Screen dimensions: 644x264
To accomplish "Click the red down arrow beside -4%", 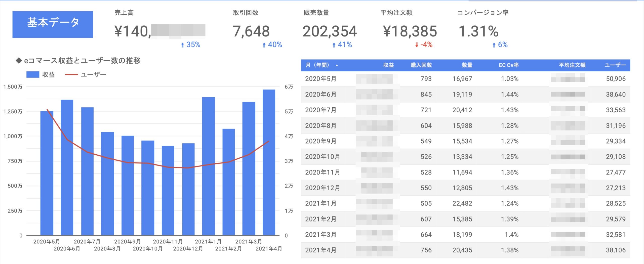I will point(417,45).
